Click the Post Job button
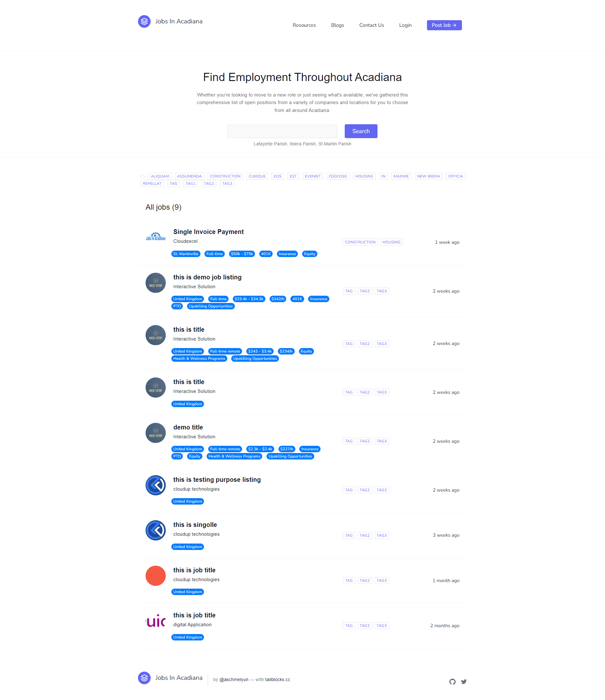The width and height of the screenshot is (605, 700). click(x=444, y=25)
